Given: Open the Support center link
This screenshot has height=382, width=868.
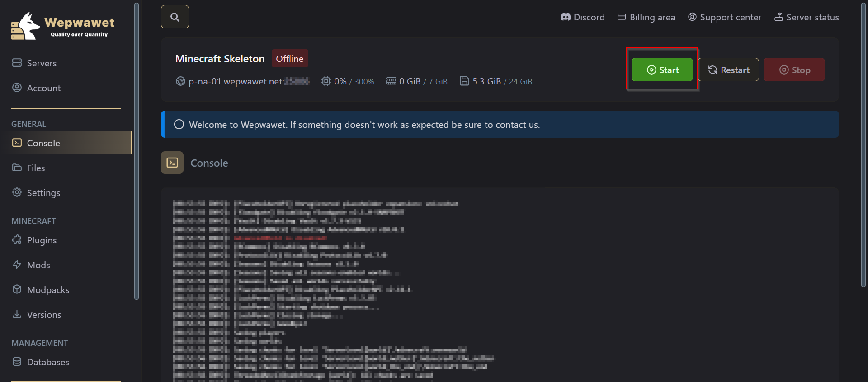Looking at the screenshot, I should (x=724, y=17).
